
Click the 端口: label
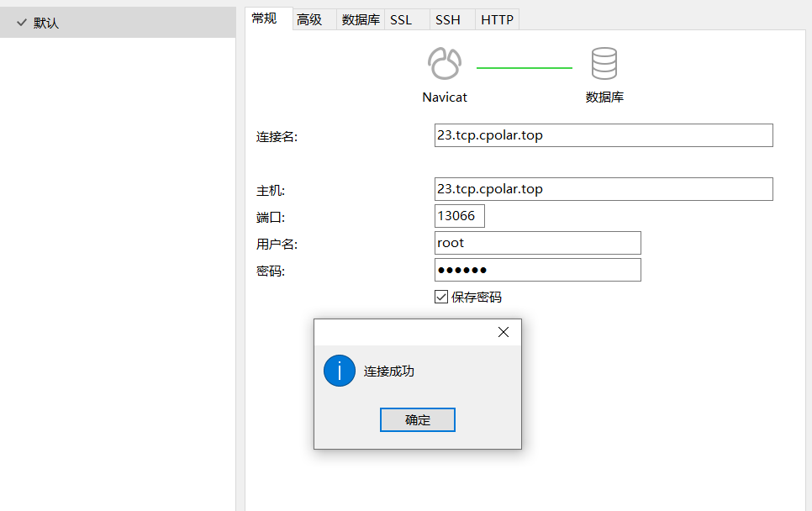271,218
